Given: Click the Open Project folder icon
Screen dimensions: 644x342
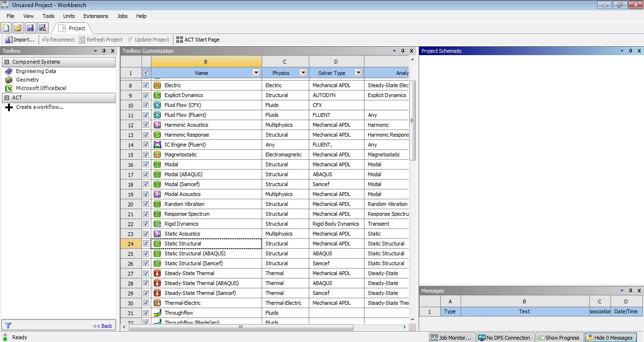Looking at the screenshot, I should click(x=18, y=28).
